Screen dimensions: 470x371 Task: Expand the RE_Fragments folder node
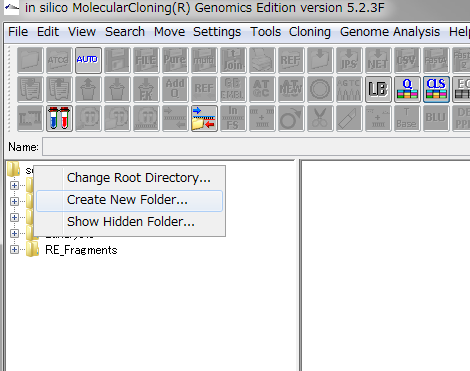click(14, 249)
